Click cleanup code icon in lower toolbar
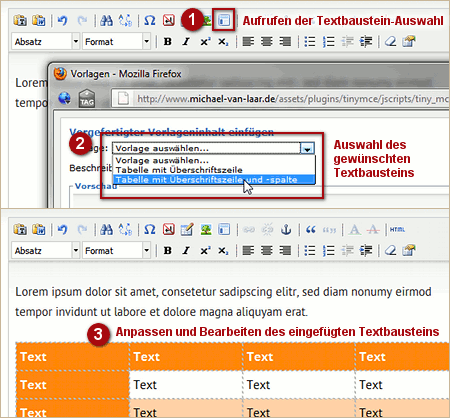The width and height of the screenshot is (450, 418). coord(409,250)
